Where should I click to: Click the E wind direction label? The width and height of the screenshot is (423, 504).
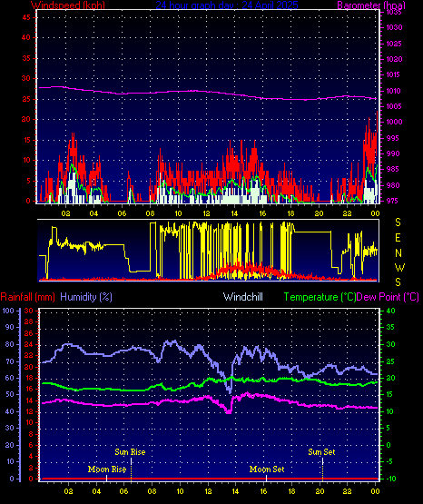[x=398, y=238]
